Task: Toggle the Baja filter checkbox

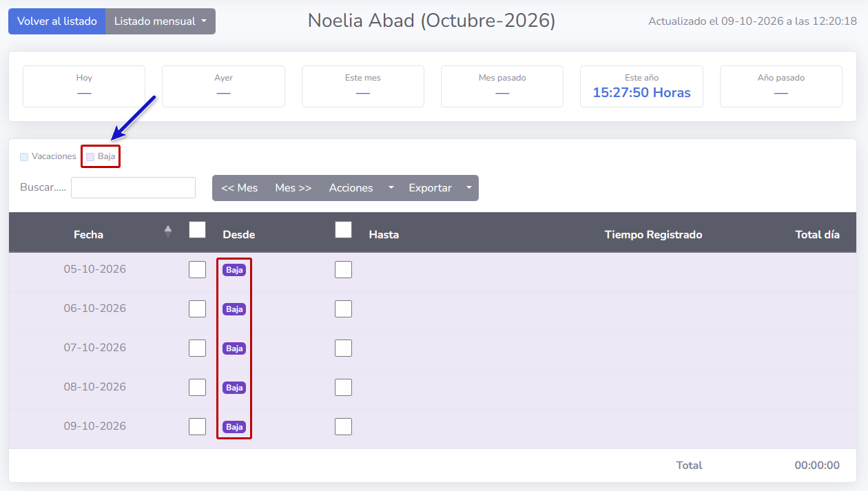Action: 90,157
